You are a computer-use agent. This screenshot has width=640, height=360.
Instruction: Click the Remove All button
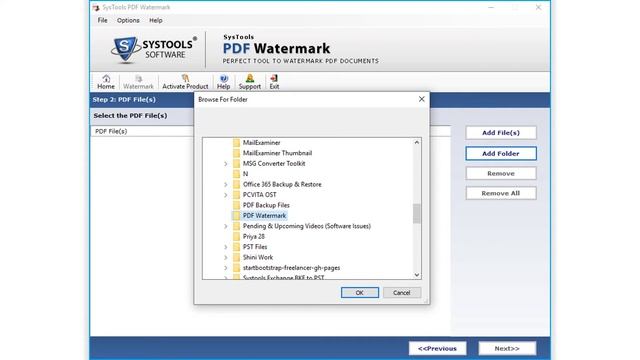click(501, 193)
